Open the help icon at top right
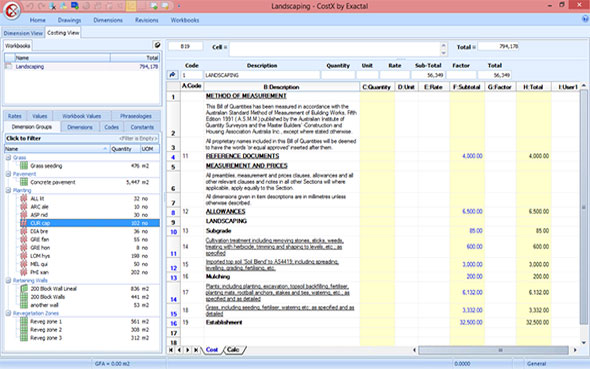The image size is (590, 369). 585,19
